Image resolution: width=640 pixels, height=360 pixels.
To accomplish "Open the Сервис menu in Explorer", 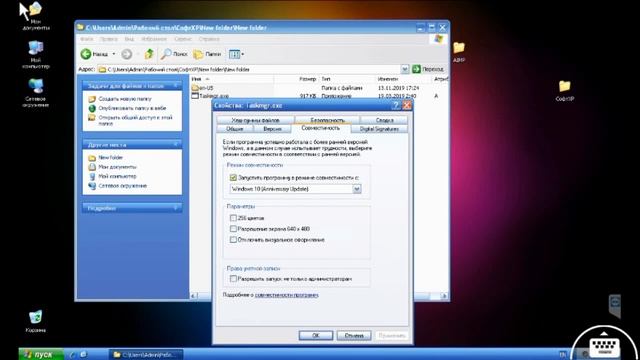I will coord(183,39).
